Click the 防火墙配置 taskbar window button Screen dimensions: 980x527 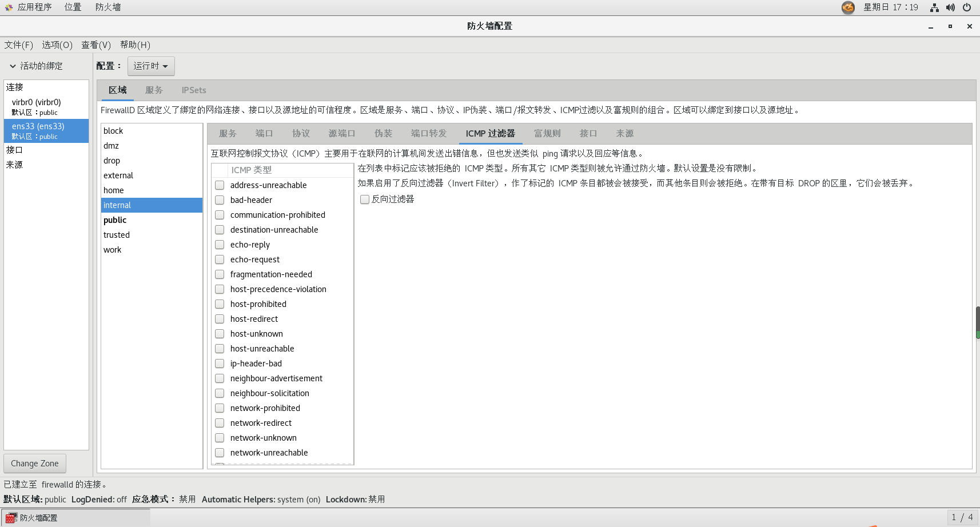[75, 518]
